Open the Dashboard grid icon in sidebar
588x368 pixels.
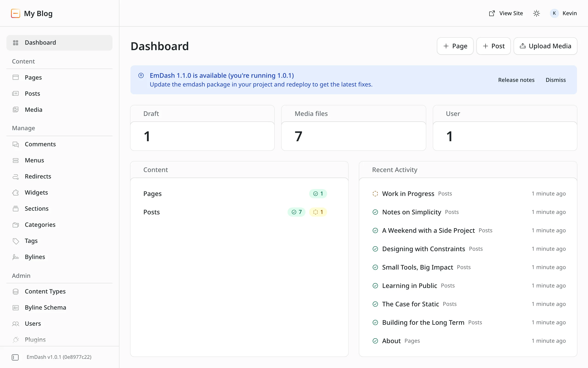(16, 43)
